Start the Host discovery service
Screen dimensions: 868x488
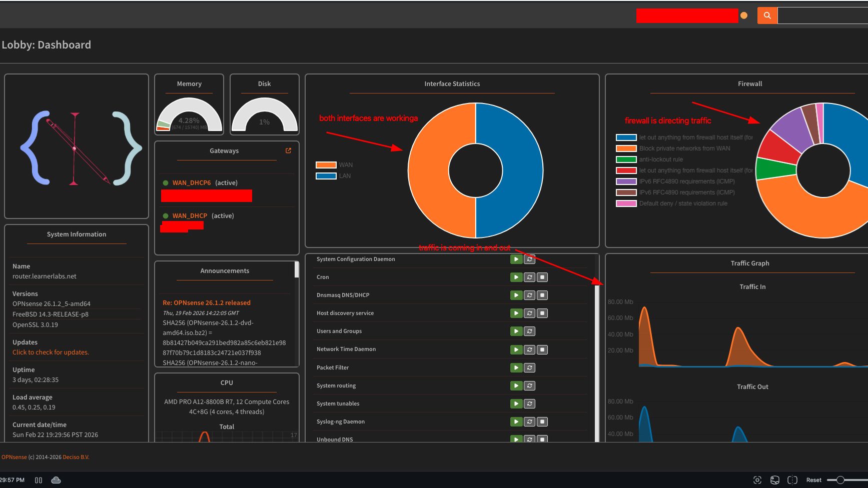(516, 313)
